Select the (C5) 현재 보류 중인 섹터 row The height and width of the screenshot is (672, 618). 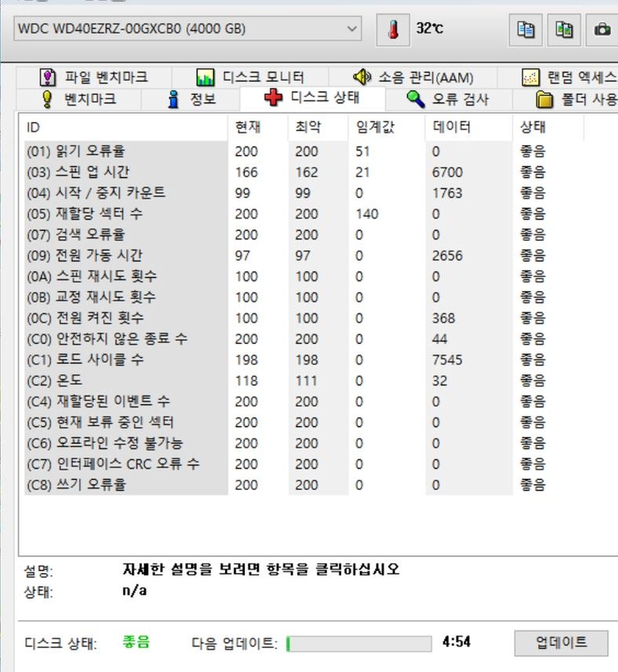[304, 422]
